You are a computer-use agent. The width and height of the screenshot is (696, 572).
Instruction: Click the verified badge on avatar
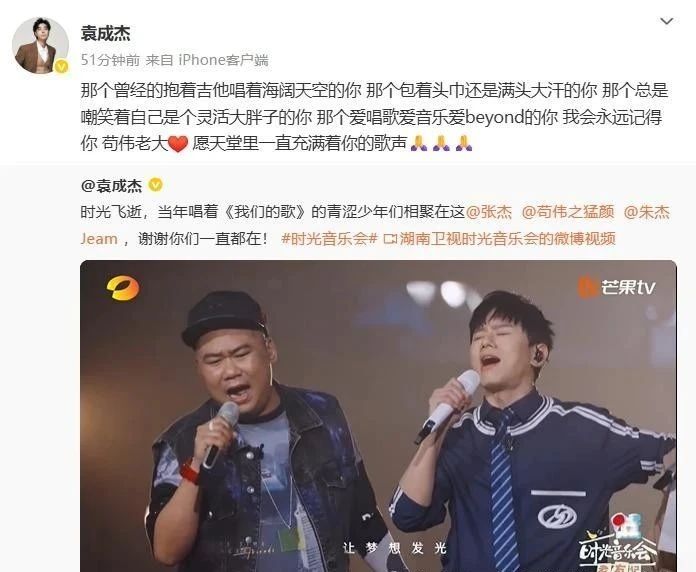tap(62, 67)
